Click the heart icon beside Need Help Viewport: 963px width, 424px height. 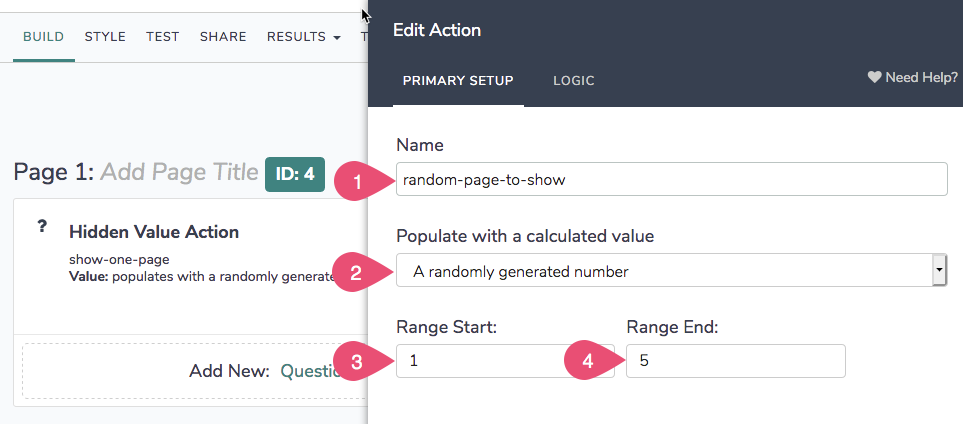point(874,77)
